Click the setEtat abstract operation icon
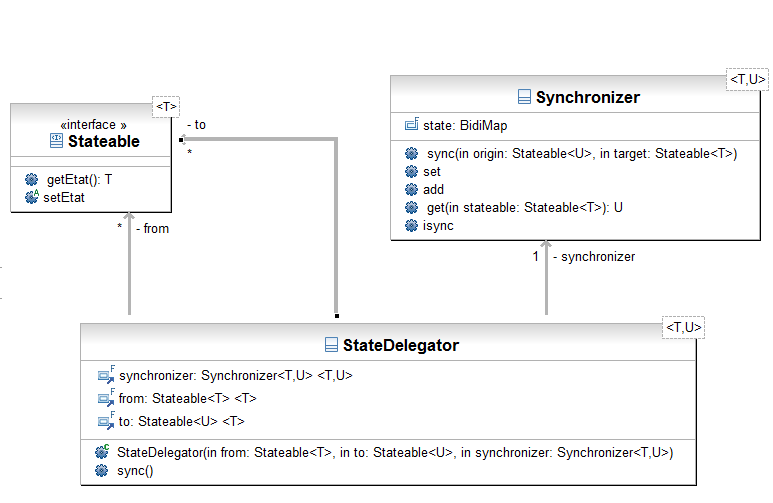Screen dimensions: 773x503 click(32, 197)
